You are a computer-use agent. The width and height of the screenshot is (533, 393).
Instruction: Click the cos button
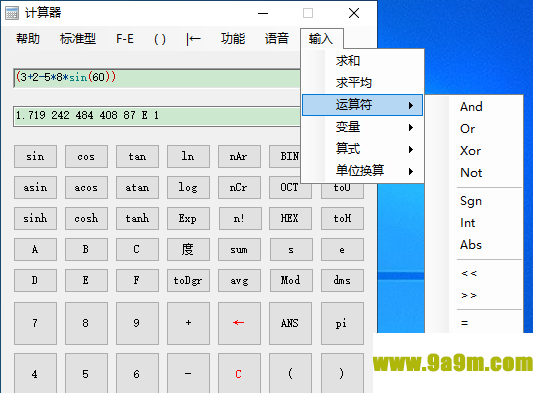click(x=86, y=157)
